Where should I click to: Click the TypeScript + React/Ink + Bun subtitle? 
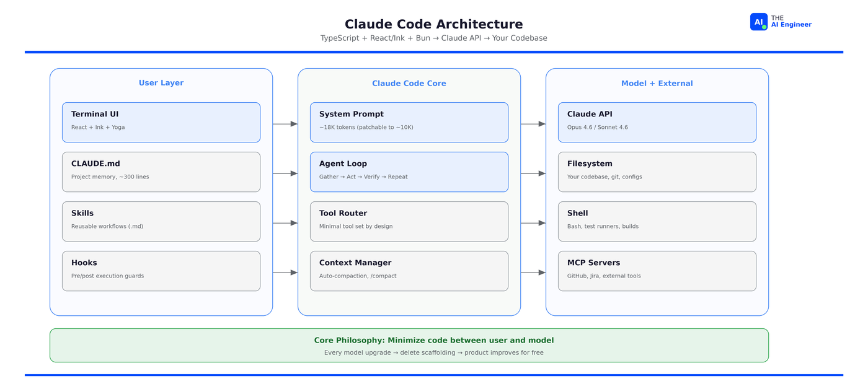(x=434, y=38)
